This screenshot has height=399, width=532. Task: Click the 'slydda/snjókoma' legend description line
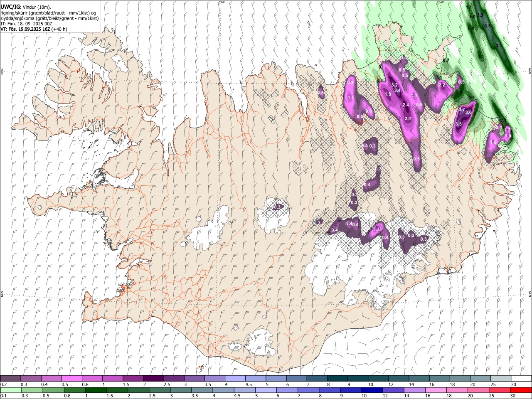tap(49, 18)
